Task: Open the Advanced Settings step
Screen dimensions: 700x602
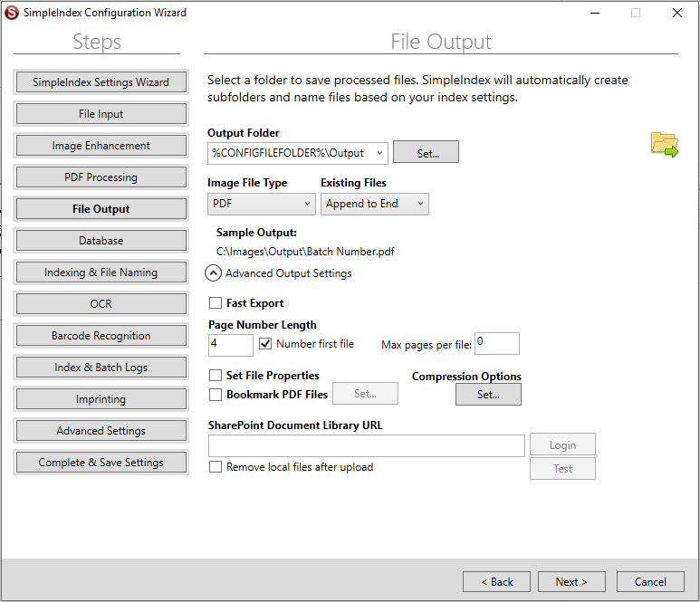Action: click(101, 431)
